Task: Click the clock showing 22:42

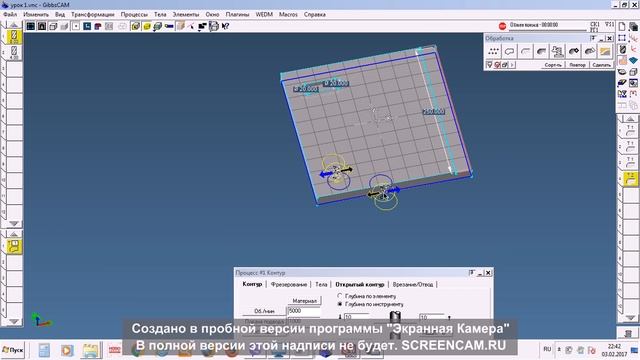Action: tap(614, 347)
